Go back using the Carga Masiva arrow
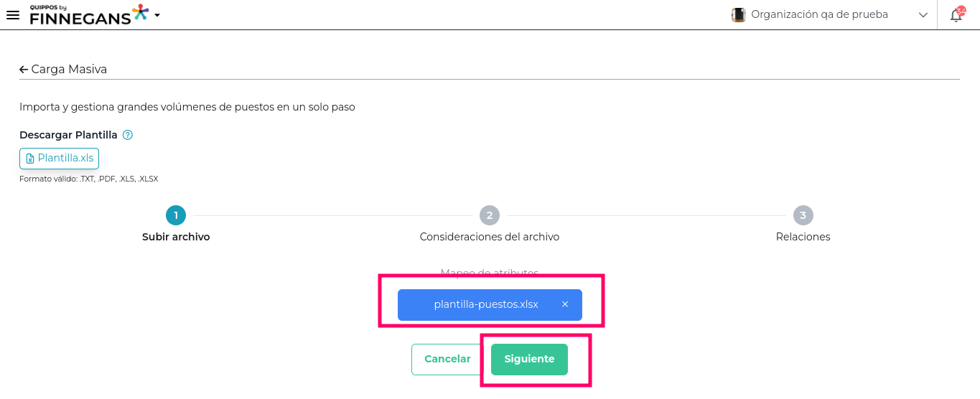This screenshot has height=399, width=980. tap(24, 70)
